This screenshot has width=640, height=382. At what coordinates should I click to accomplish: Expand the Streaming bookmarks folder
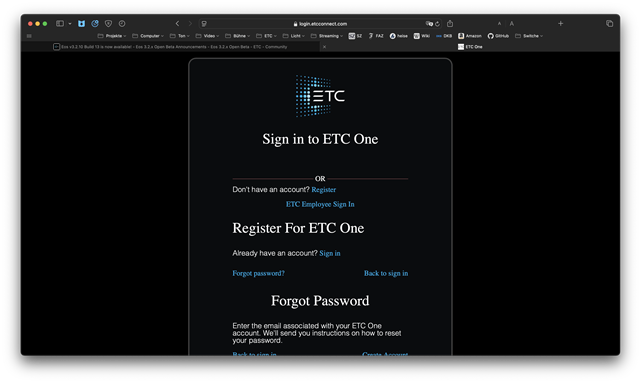point(327,36)
